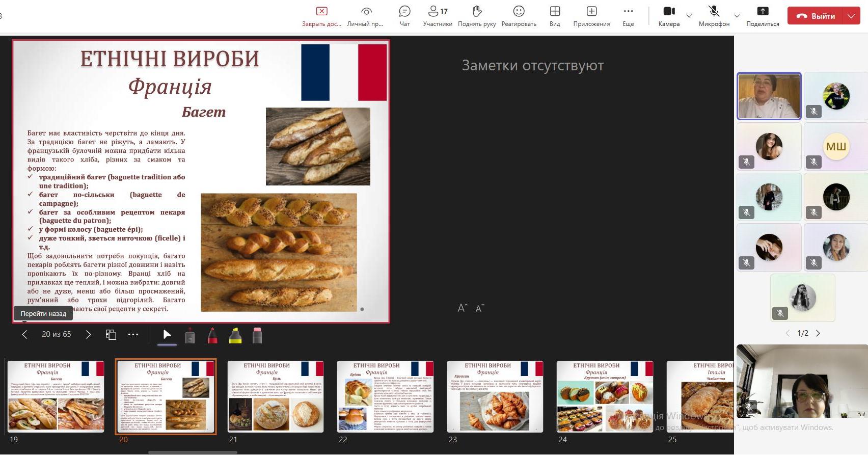Advance to next slide
The image size is (868, 455).
click(88, 334)
